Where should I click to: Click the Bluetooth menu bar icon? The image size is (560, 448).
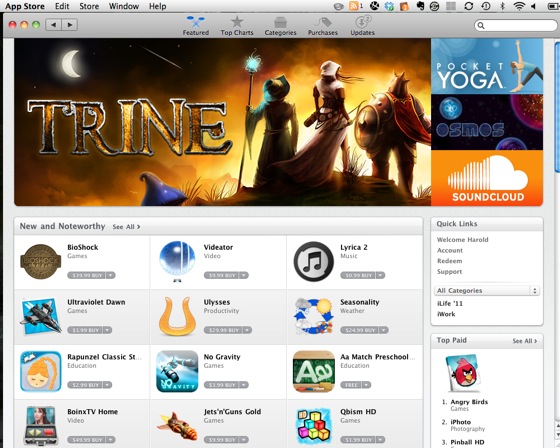tap(502, 6)
